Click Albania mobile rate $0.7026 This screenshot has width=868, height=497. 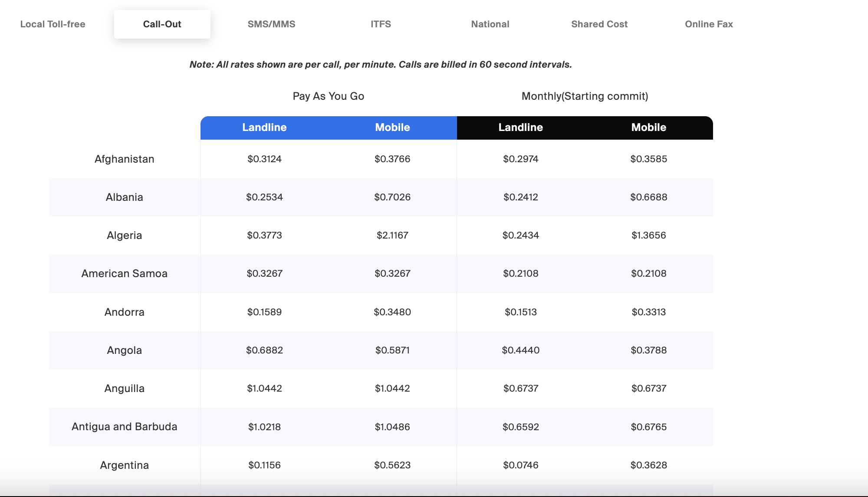click(x=392, y=197)
